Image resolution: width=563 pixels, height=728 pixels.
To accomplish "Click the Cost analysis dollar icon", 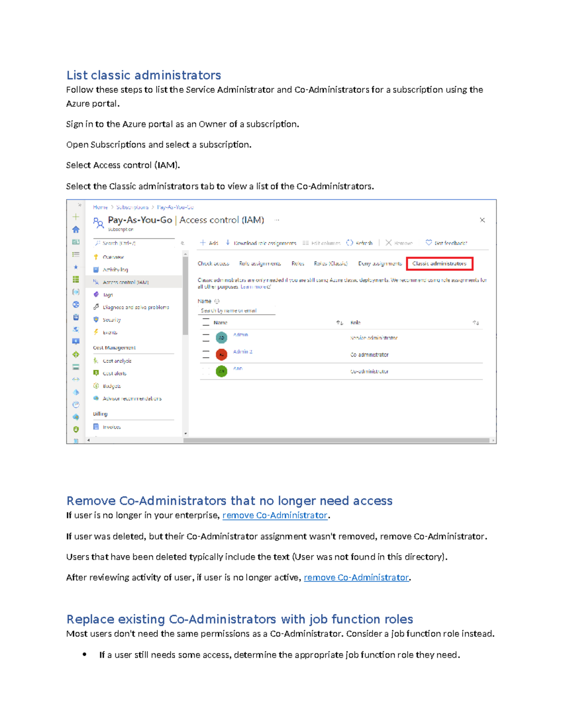I will point(96,360).
